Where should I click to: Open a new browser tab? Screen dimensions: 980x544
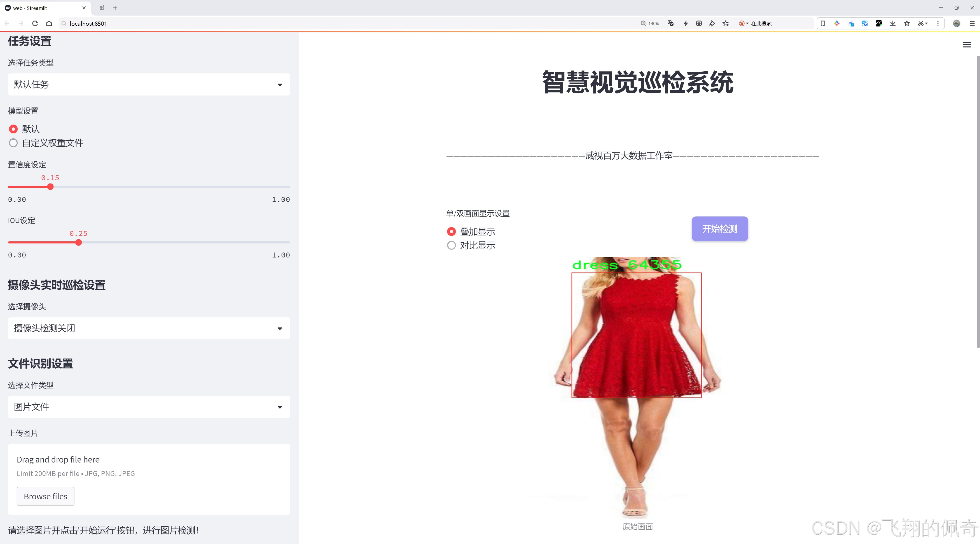(115, 8)
